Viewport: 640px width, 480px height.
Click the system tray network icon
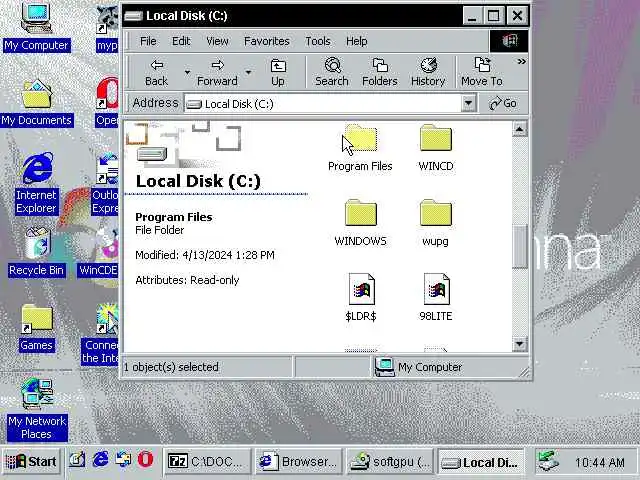548,461
